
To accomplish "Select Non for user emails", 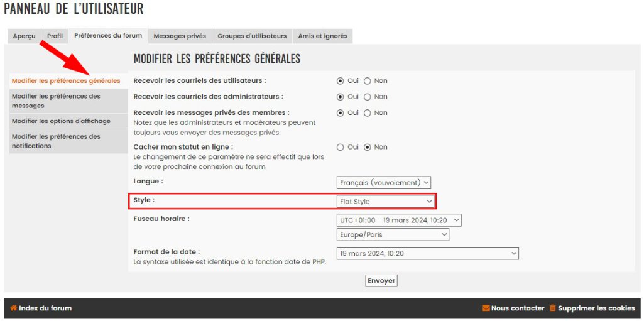I will click(x=368, y=81).
